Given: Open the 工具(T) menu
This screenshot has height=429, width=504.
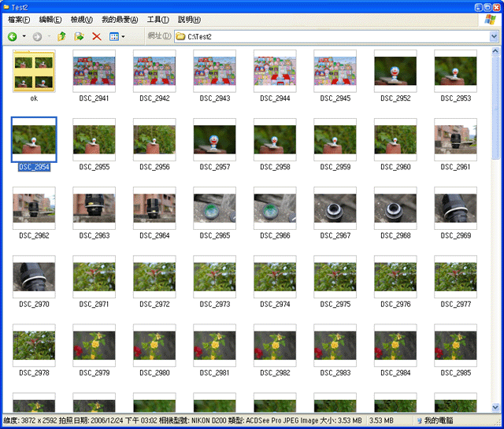Looking at the screenshot, I should coord(158,20).
